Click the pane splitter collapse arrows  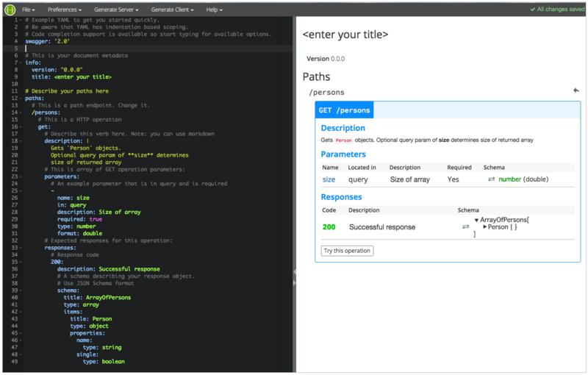[295, 277]
